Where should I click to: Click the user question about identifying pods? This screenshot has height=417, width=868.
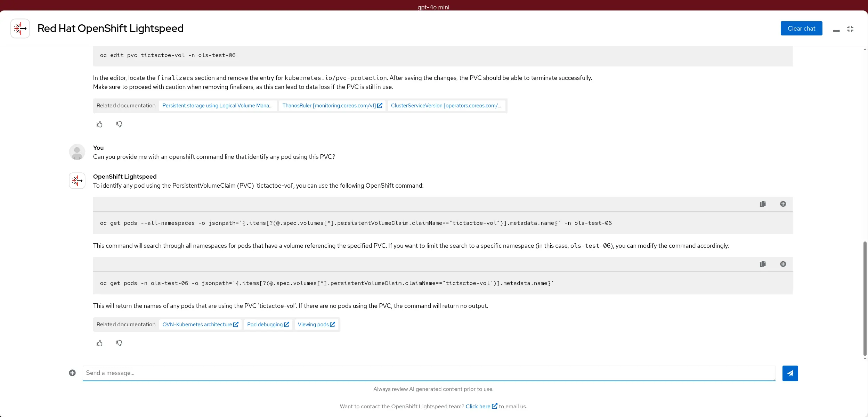click(214, 157)
